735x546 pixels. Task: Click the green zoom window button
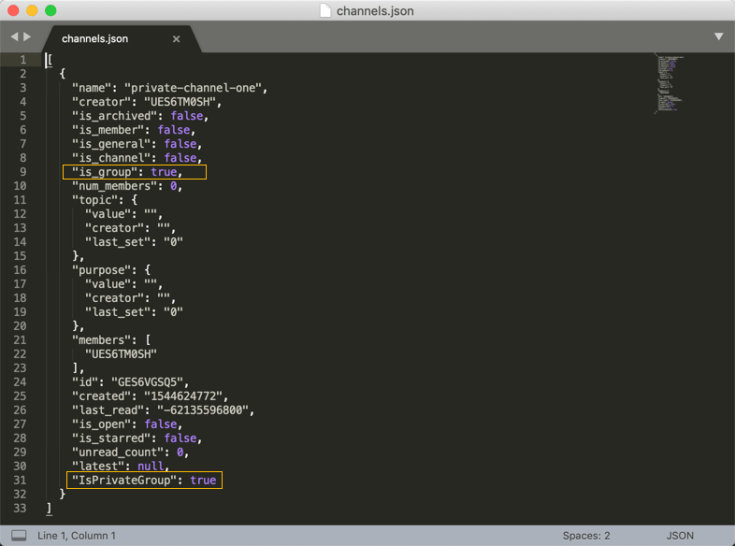(x=50, y=11)
